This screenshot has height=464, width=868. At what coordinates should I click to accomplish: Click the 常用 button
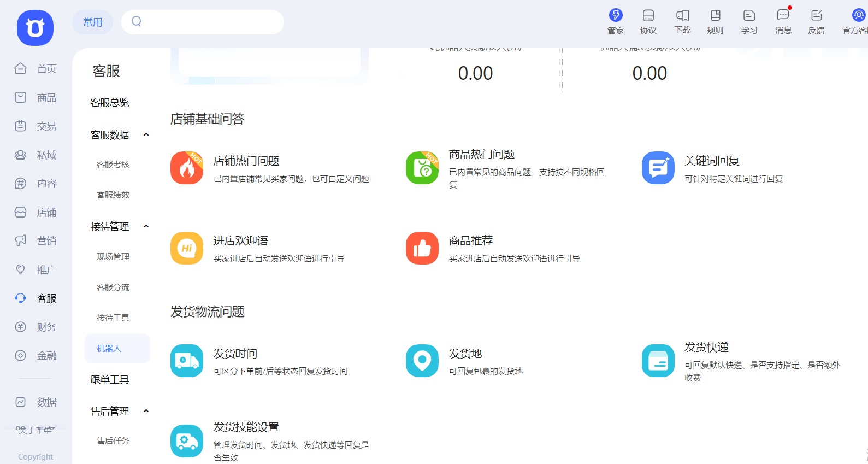point(92,22)
